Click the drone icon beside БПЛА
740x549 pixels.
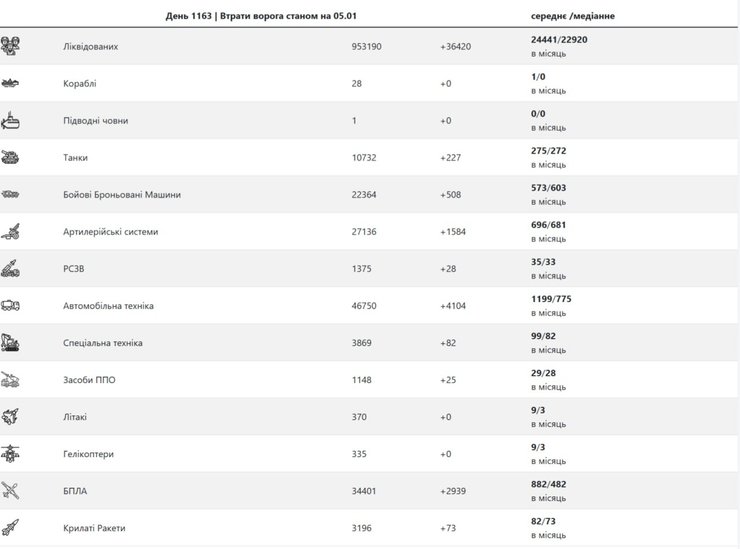pos(11,490)
